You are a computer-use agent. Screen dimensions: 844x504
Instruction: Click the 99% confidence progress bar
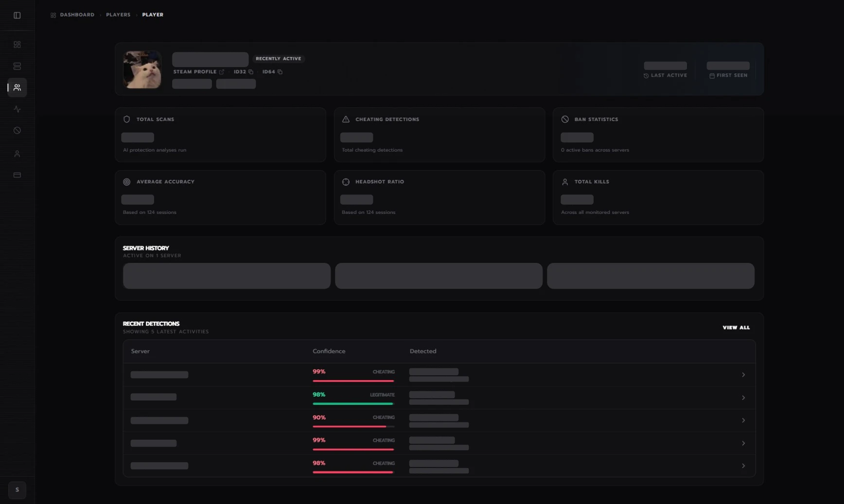pos(352,382)
